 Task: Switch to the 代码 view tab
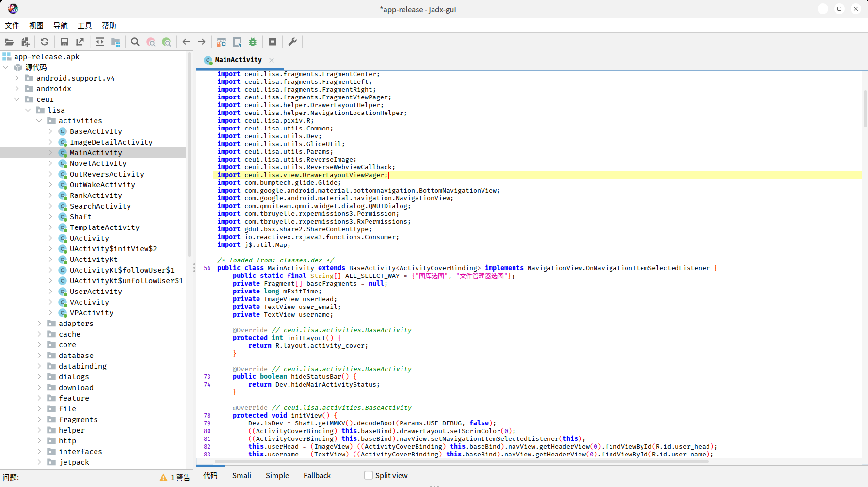pos(210,475)
